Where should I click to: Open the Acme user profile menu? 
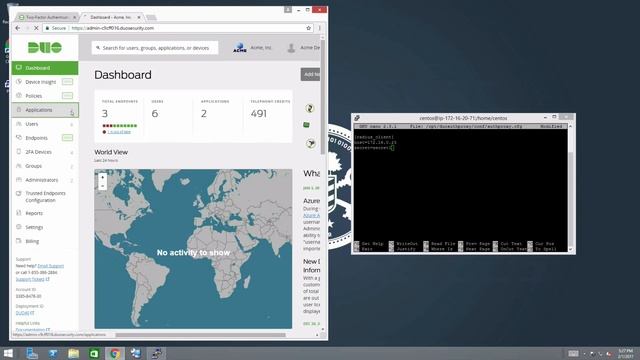coord(303,48)
